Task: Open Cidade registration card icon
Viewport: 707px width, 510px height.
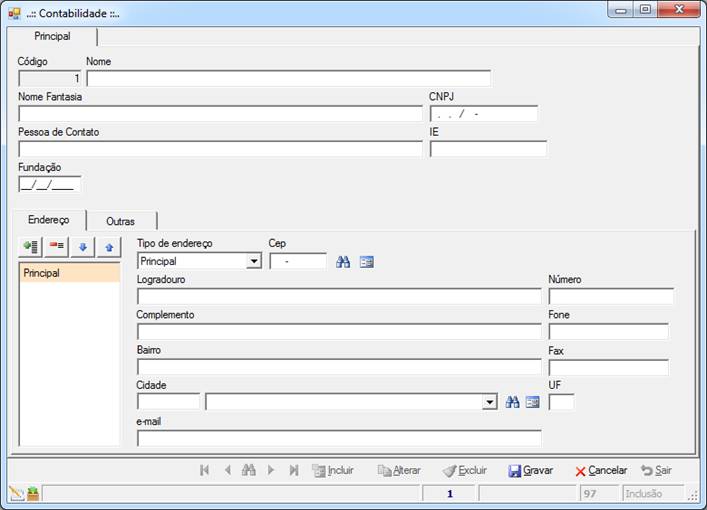Action: pyautogui.click(x=533, y=402)
